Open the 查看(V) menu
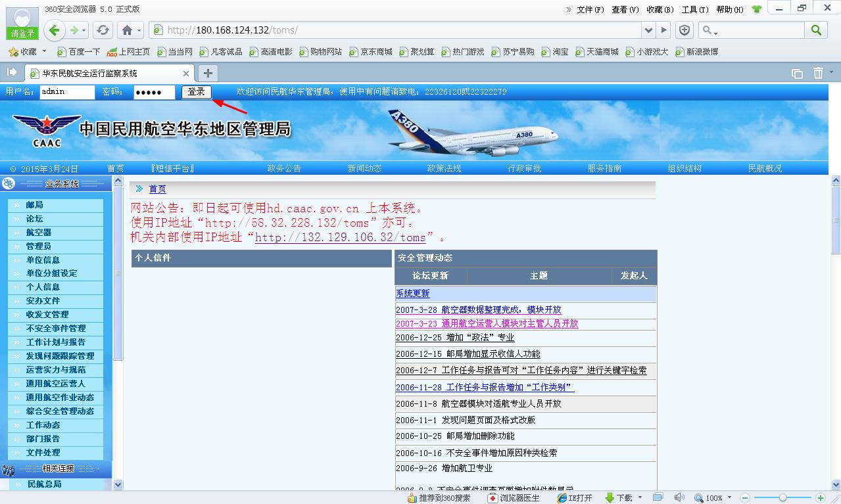Viewport: 841px width, 504px height. 625,9
